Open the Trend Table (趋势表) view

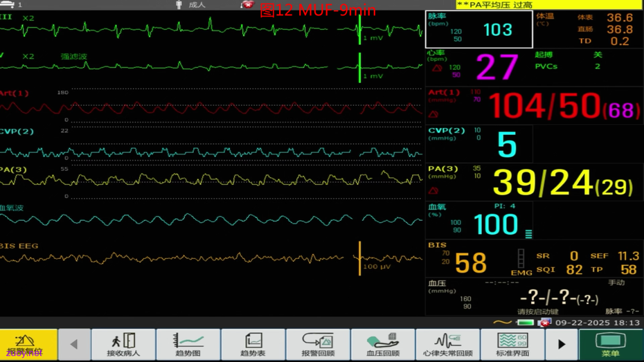(x=253, y=344)
